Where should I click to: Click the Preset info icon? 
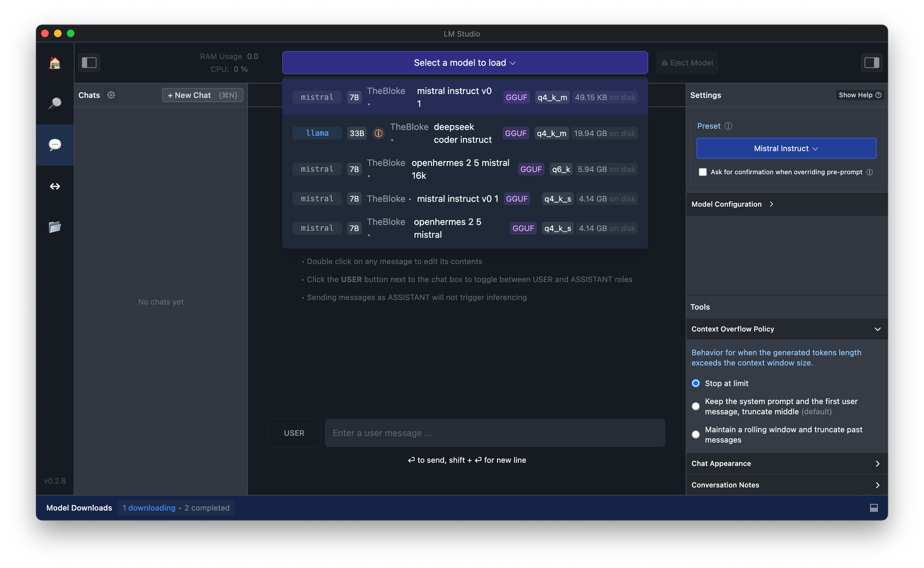729,126
